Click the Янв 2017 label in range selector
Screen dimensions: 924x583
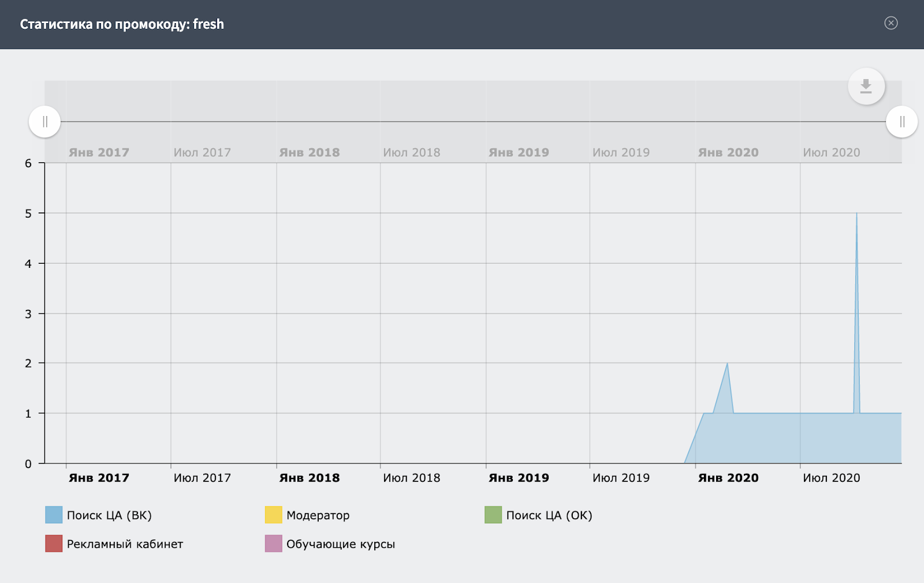click(99, 152)
